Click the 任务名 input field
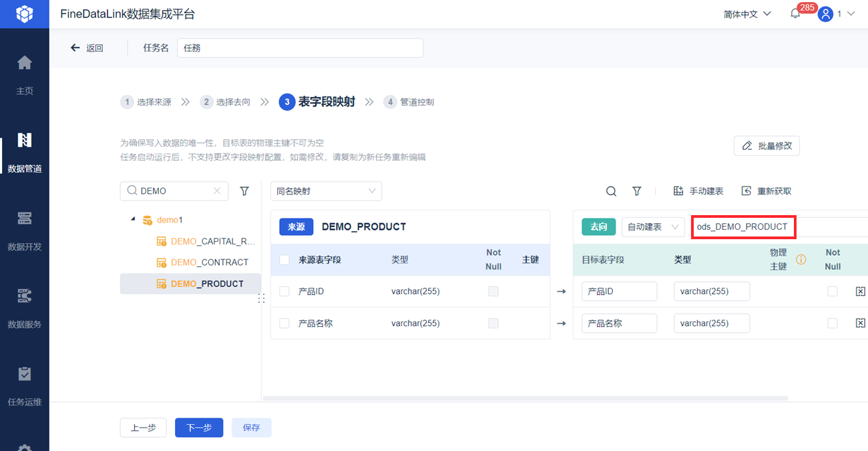The height and width of the screenshot is (451, 868). pyautogui.click(x=300, y=48)
